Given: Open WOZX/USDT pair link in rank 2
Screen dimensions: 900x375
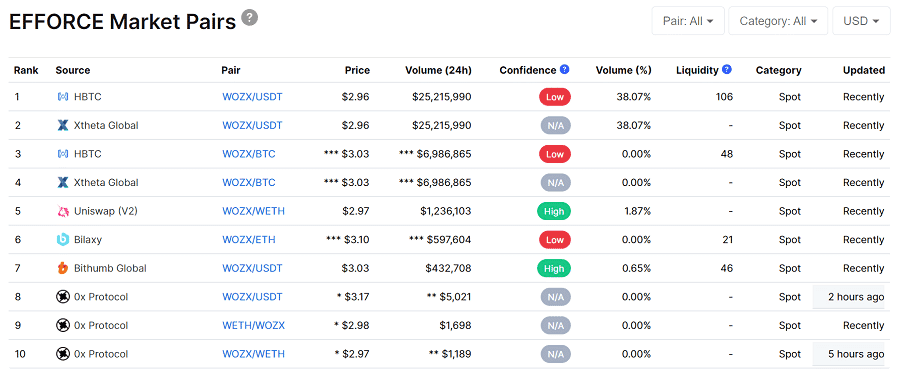Looking at the screenshot, I should (253, 125).
